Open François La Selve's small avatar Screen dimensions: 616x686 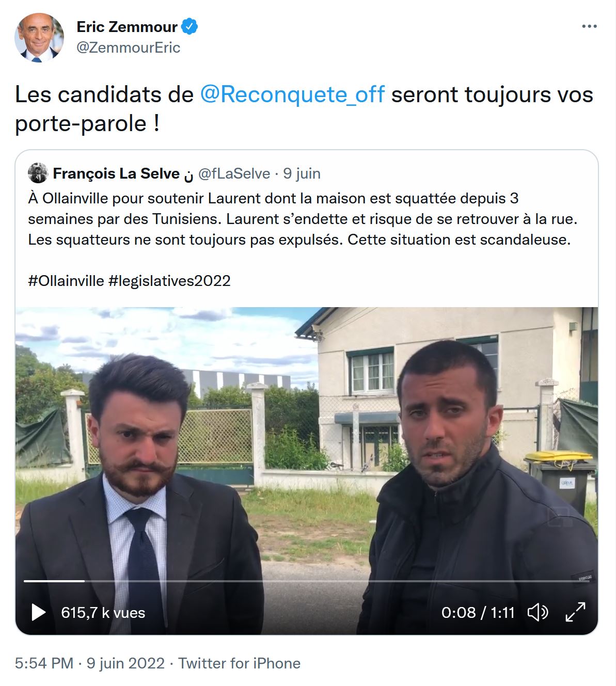point(38,173)
